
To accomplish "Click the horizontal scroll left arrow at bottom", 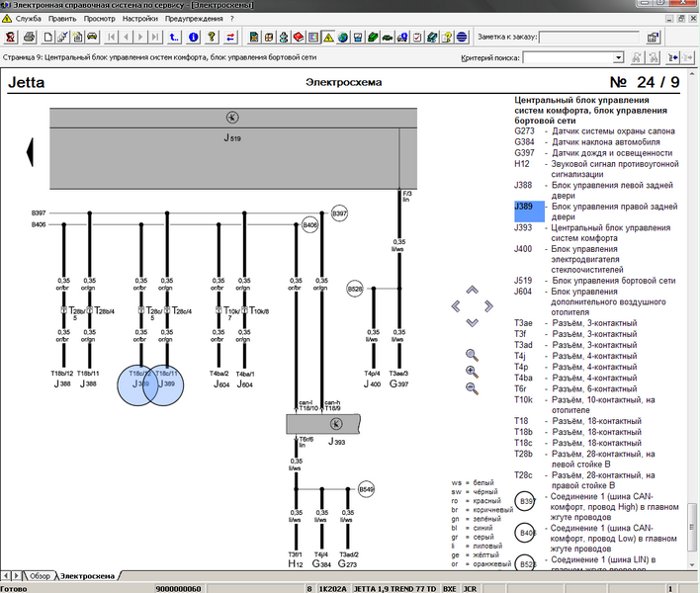I will (6, 576).
